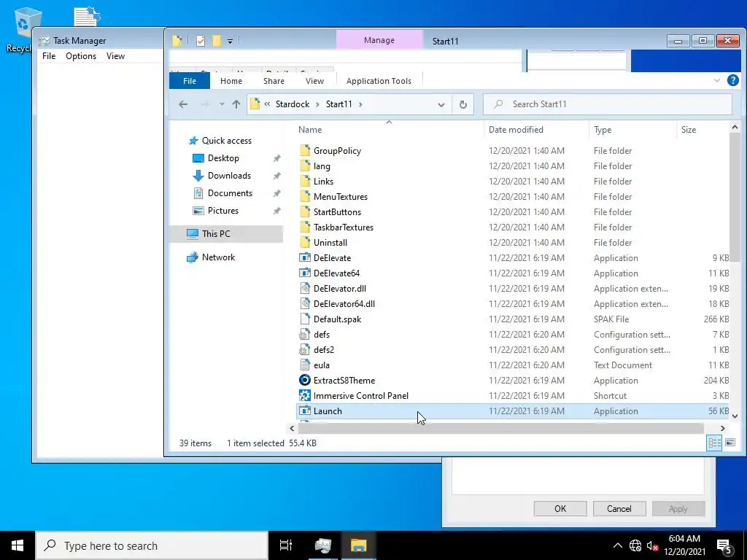Go up one folder level arrow
The height and width of the screenshot is (560, 747).
tap(236, 104)
